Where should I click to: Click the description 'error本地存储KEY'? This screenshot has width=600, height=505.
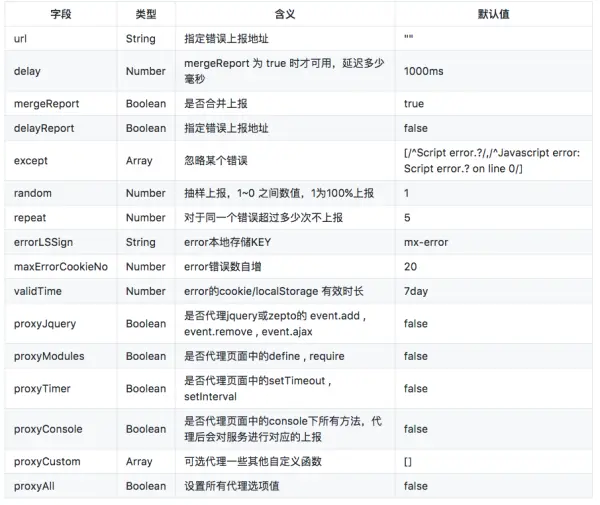pyautogui.click(x=227, y=242)
